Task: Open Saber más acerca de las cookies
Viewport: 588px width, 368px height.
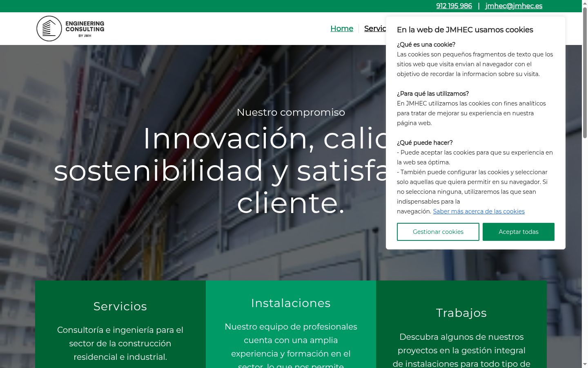Action: coord(479,211)
